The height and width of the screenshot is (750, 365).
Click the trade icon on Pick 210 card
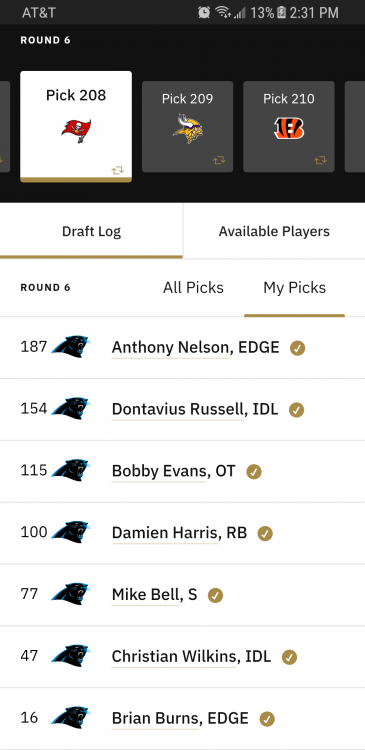(x=321, y=160)
